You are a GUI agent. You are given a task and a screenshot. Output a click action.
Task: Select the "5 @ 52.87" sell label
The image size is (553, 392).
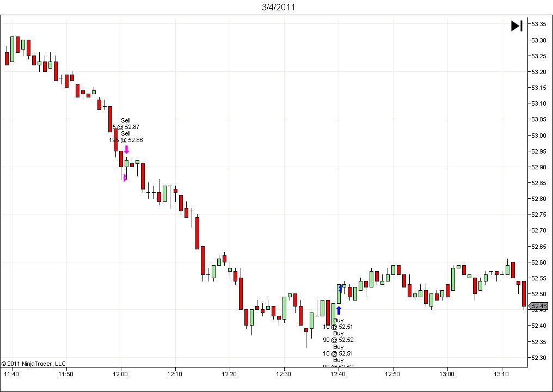click(126, 127)
